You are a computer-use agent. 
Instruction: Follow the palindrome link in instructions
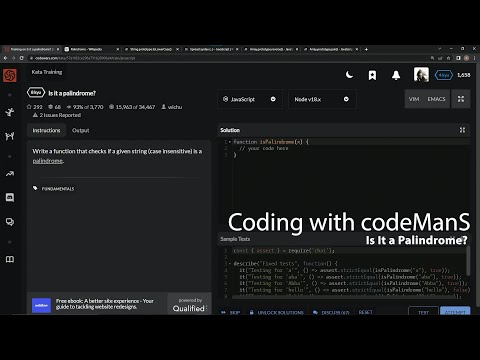[48, 161]
